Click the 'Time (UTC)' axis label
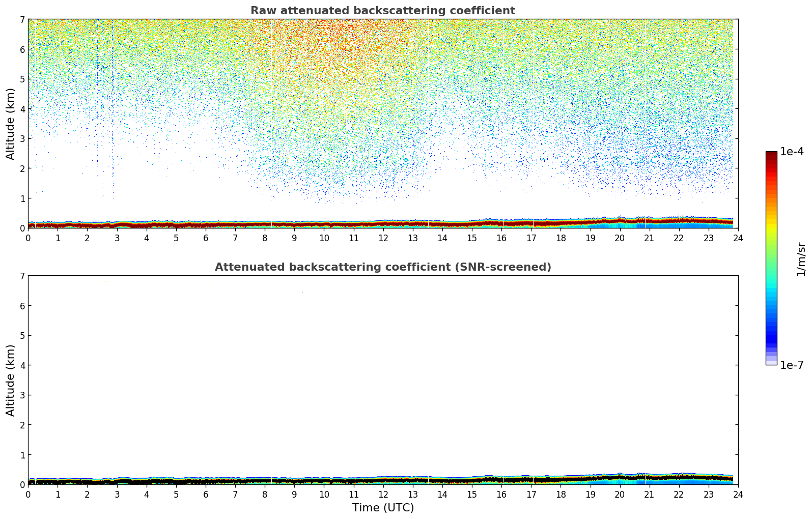Image resolution: width=812 pixels, height=519 pixels. click(x=383, y=508)
